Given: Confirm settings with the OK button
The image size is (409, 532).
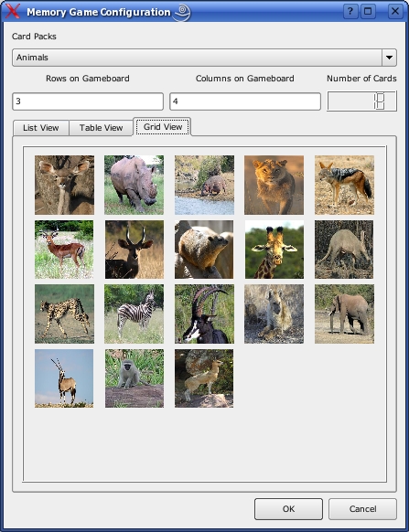Looking at the screenshot, I should (x=288, y=509).
